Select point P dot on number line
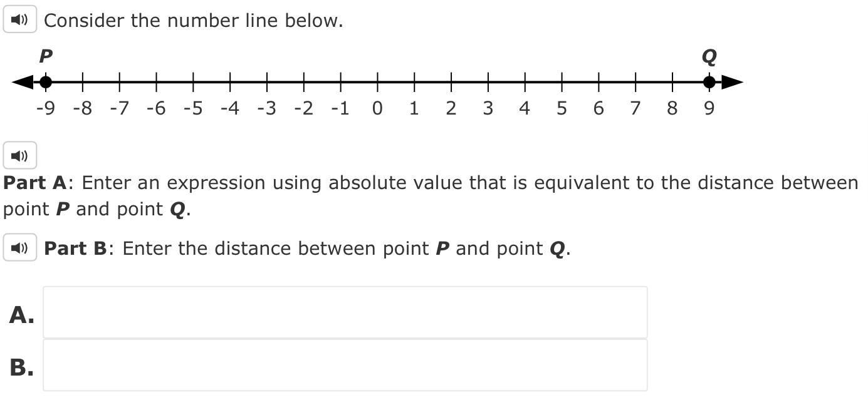Image resolution: width=868 pixels, height=400 pixels. (x=45, y=82)
